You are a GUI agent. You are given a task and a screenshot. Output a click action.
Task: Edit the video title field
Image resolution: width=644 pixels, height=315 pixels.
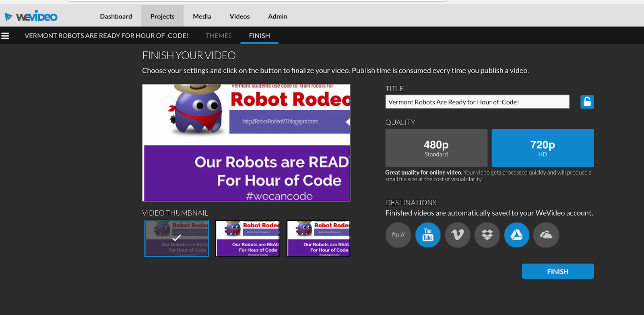(x=477, y=102)
